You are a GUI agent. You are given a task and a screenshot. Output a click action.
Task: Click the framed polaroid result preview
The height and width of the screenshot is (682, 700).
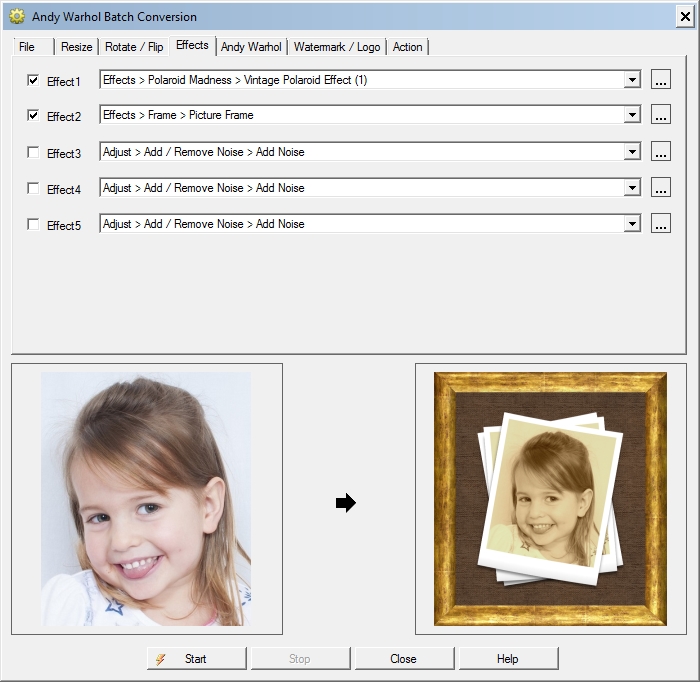550,499
